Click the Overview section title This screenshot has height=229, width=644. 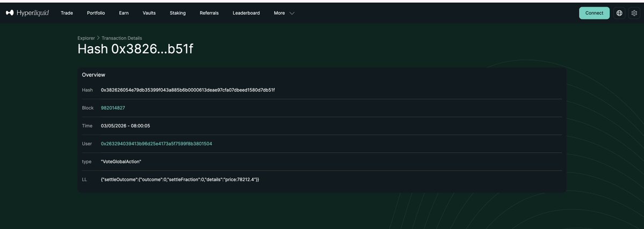click(x=93, y=75)
